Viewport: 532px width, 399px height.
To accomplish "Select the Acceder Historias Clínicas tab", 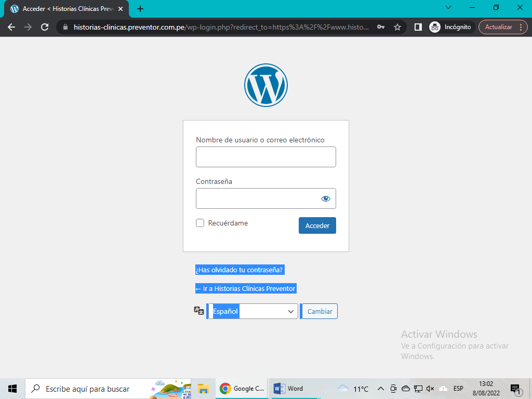I will pyautogui.click(x=67, y=9).
